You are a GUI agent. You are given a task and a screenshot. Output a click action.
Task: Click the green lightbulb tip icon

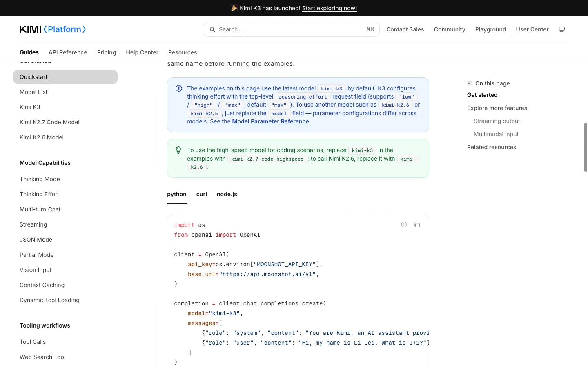(178, 150)
